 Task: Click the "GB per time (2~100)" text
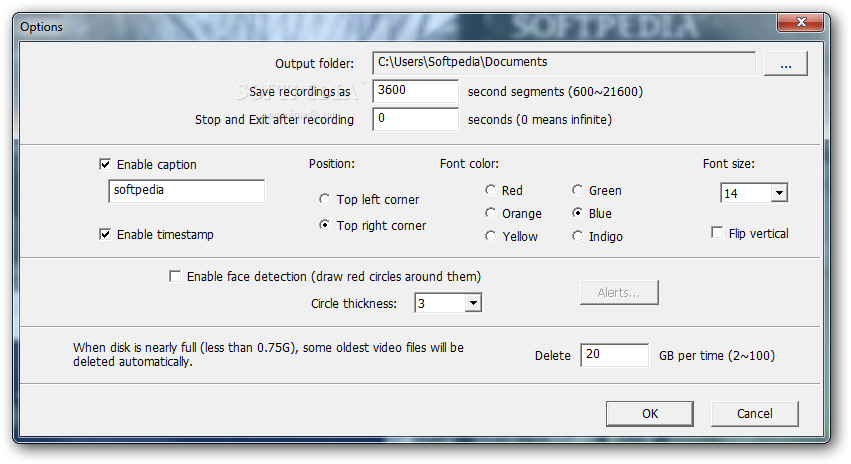tap(717, 355)
